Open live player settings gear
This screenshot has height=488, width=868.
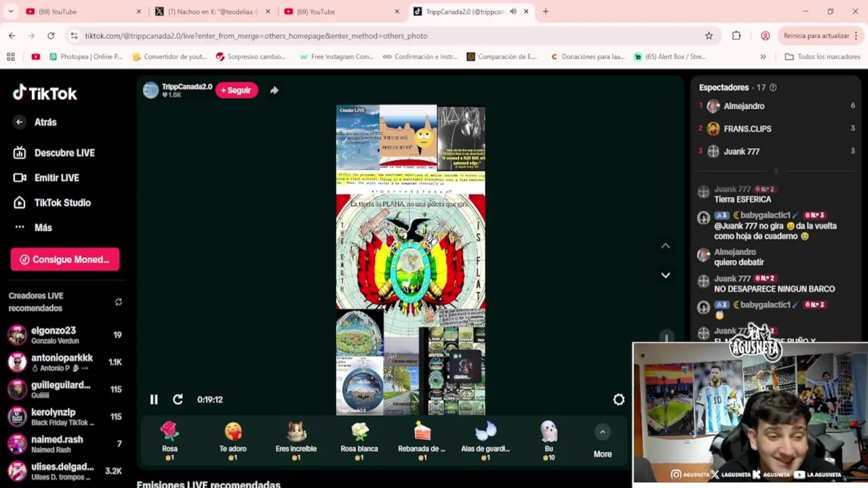(x=618, y=400)
